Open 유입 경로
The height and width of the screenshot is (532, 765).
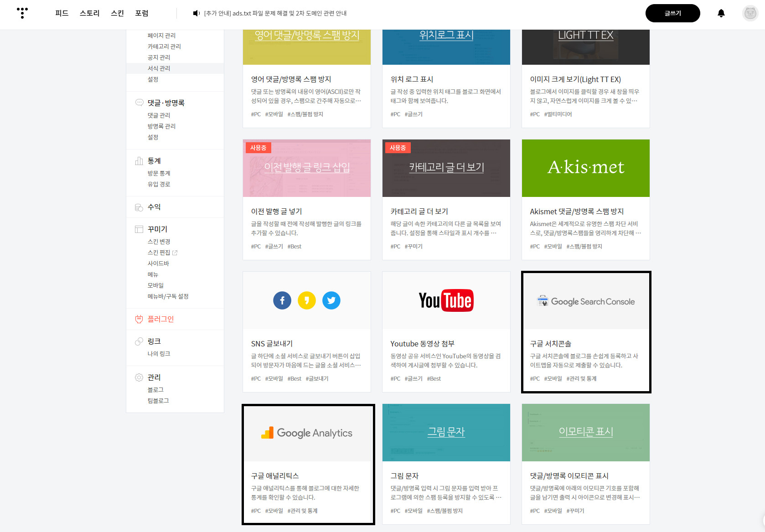159,184
